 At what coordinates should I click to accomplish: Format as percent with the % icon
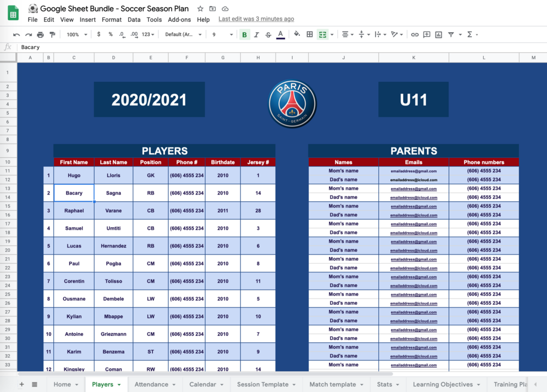[110, 34]
